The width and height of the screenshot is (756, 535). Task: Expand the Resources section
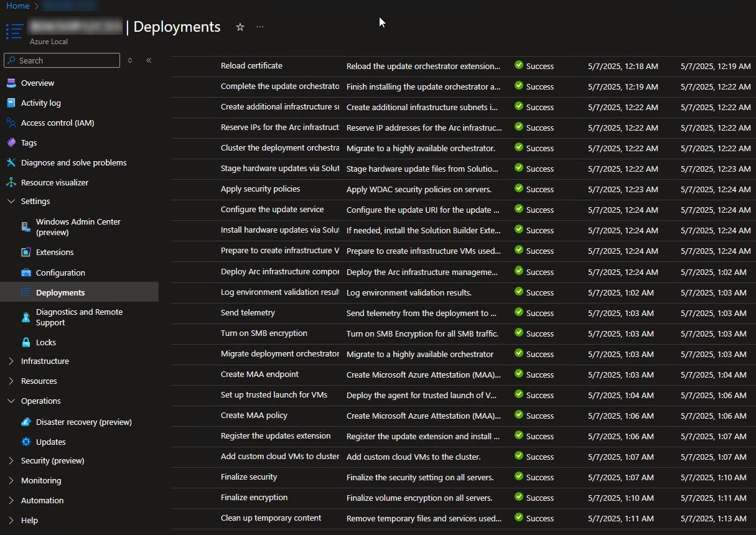pyautogui.click(x=11, y=381)
